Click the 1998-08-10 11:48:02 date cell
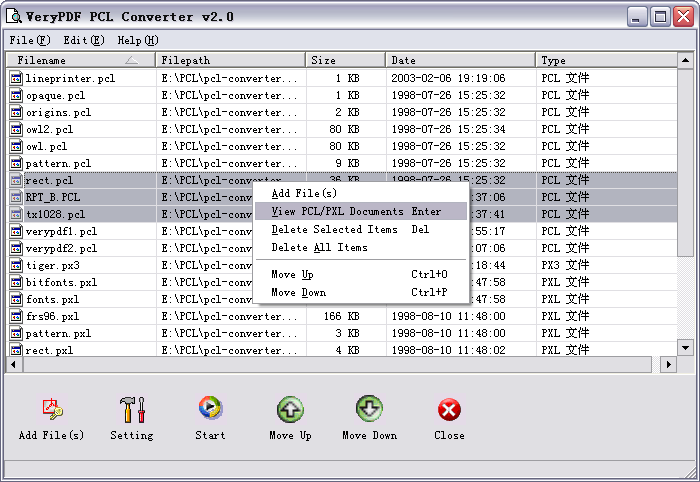 click(x=448, y=350)
